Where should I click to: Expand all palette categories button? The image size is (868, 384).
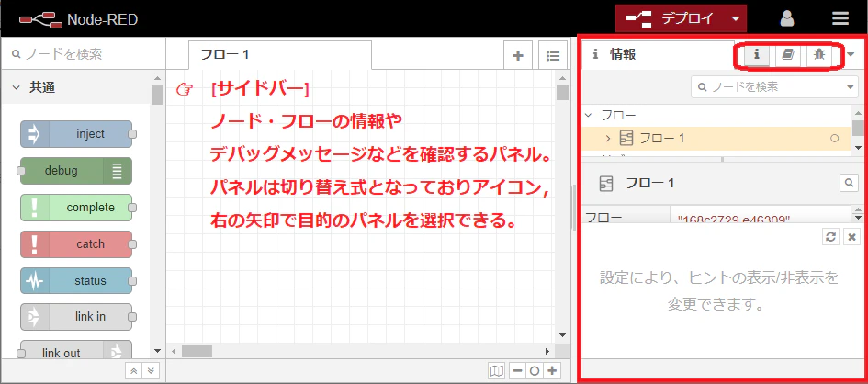pyautogui.click(x=152, y=371)
